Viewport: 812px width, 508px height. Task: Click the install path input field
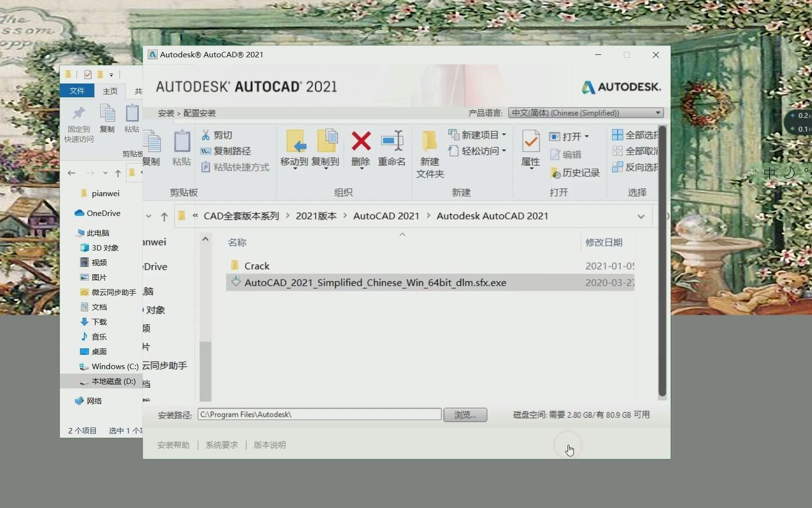point(320,414)
